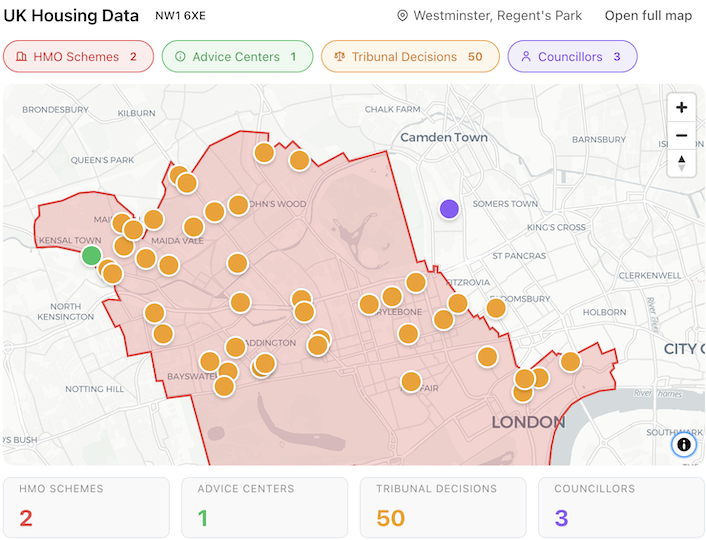This screenshot has width=706, height=540.
Task: Zoom in on the map
Action: click(681, 108)
